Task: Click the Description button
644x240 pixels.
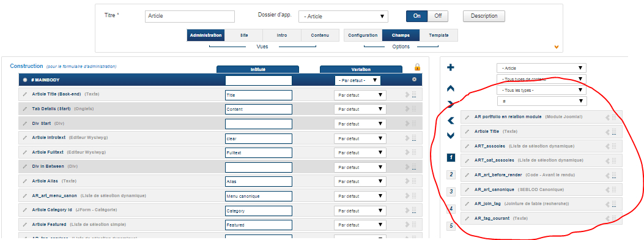Action: 484,16
